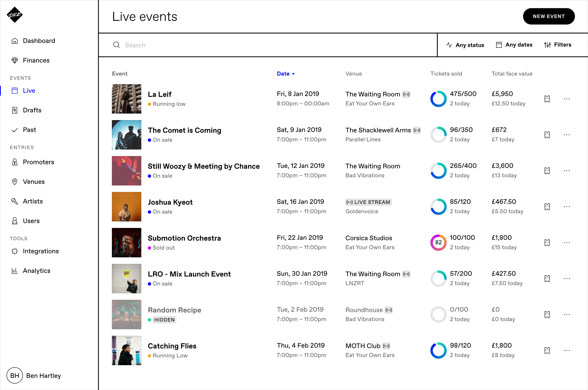Click the search magnifier icon
588x390 pixels.
[117, 45]
